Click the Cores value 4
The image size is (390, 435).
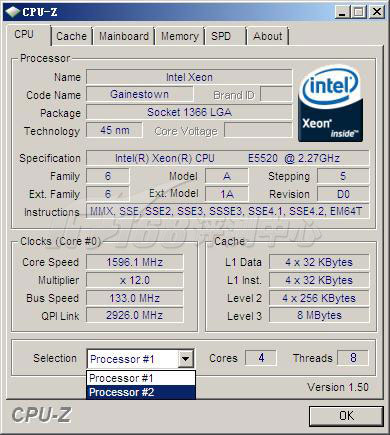261,358
